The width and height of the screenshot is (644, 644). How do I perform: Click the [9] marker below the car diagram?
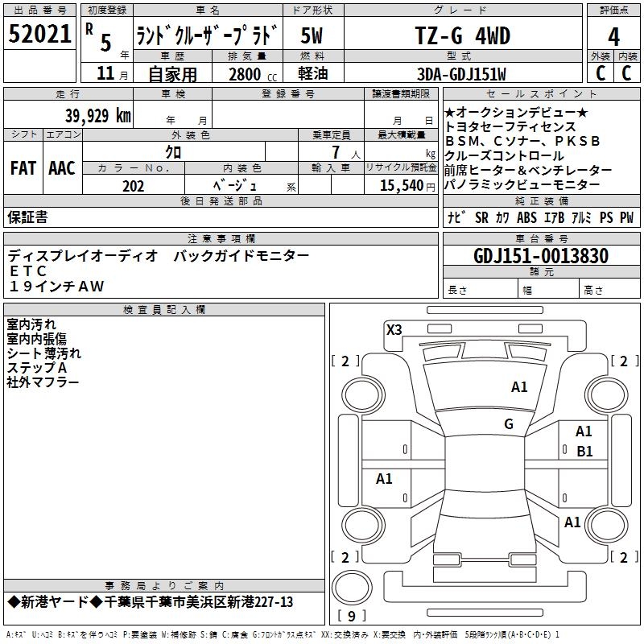[352, 616]
